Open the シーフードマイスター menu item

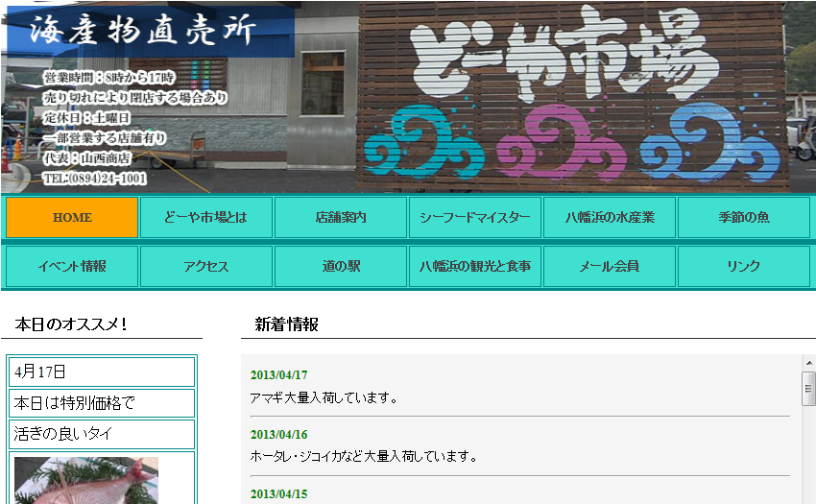click(474, 218)
